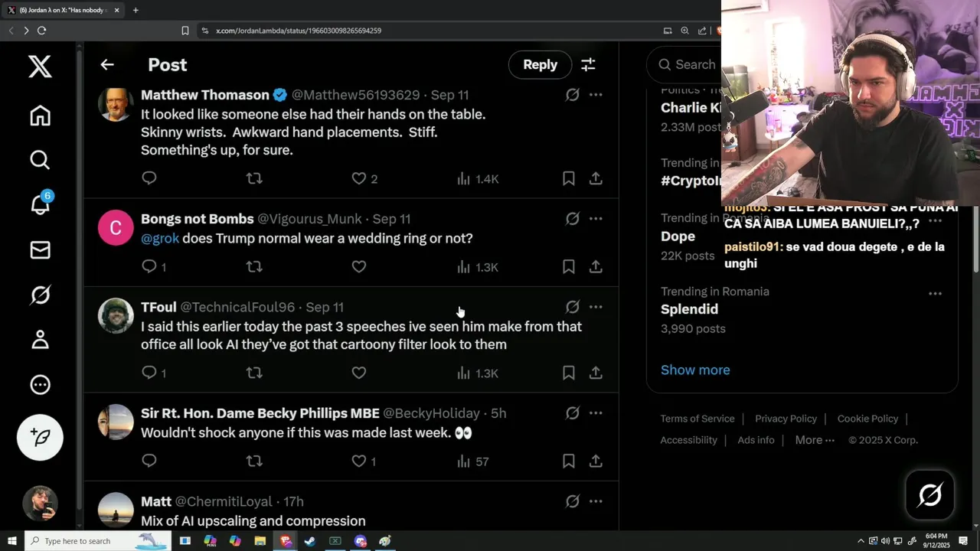This screenshot has width=980, height=551.
Task: Repost TFoul's post
Action: point(254,373)
